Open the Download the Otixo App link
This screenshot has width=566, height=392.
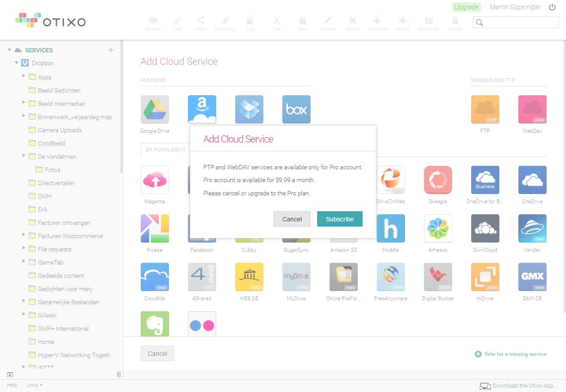(519, 386)
